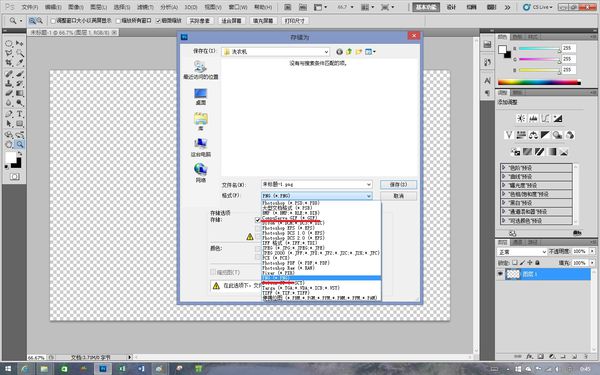Image resolution: width=600 pixels, height=375 pixels.
Task: Add a Curves adjustment icon
Action: (x=545, y=119)
